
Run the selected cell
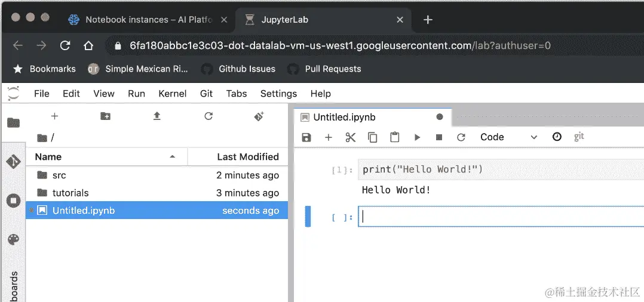[x=417, y=137]
